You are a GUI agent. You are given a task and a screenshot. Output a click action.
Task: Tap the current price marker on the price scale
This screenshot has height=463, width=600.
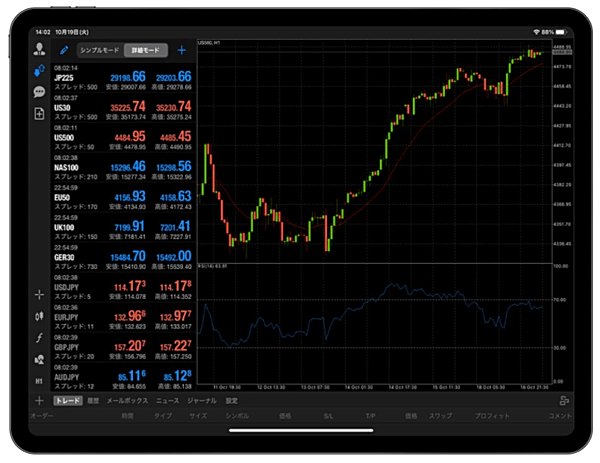pyautogui.click(x=562, y=52)
